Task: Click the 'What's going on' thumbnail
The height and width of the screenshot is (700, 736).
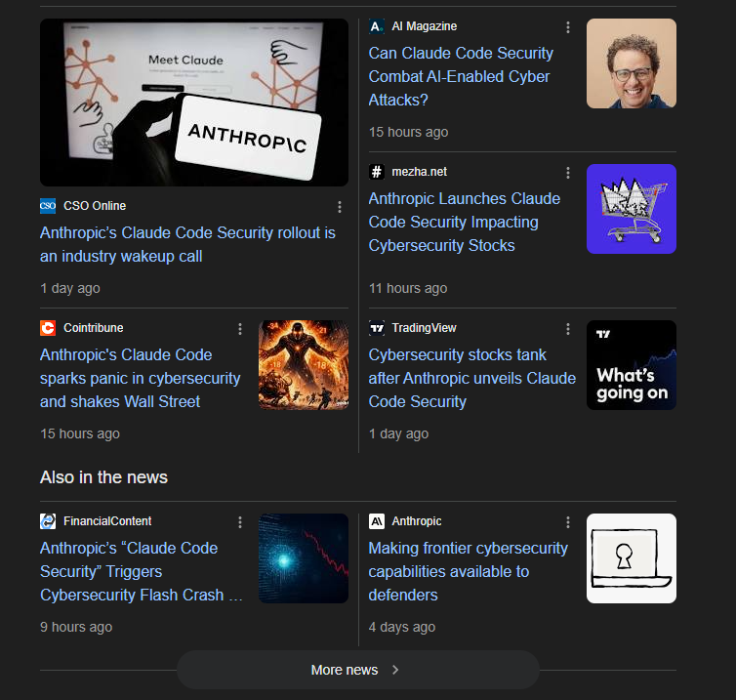Action: (631, 365)
